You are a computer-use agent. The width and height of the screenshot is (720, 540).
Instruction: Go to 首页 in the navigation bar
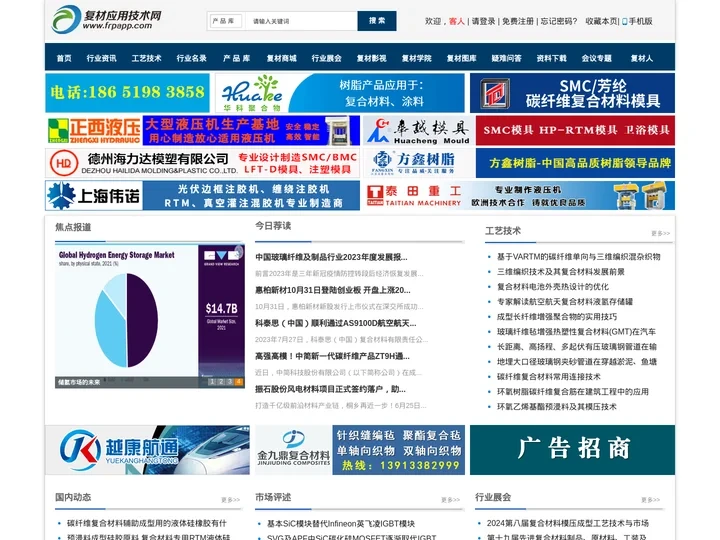coord(64,58)
